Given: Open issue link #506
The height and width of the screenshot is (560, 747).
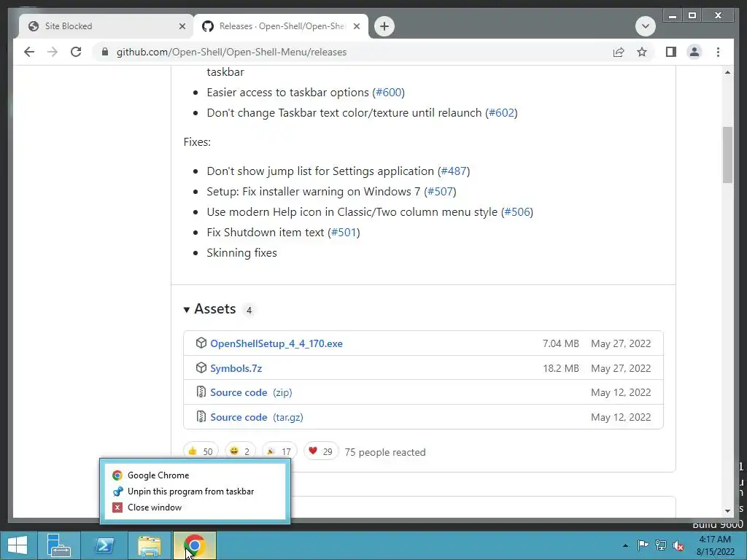Looking at the screenshot, I should (517, 212).
